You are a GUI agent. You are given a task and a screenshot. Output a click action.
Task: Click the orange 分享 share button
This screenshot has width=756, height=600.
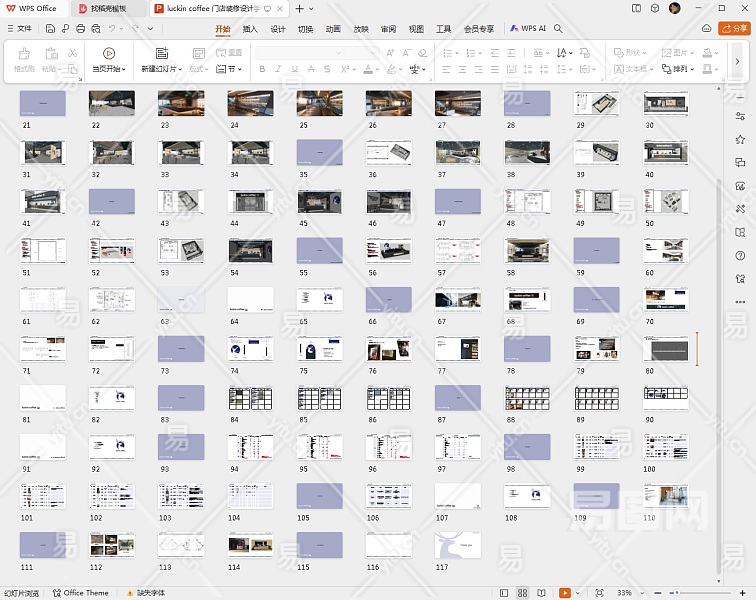click(732, 29)
